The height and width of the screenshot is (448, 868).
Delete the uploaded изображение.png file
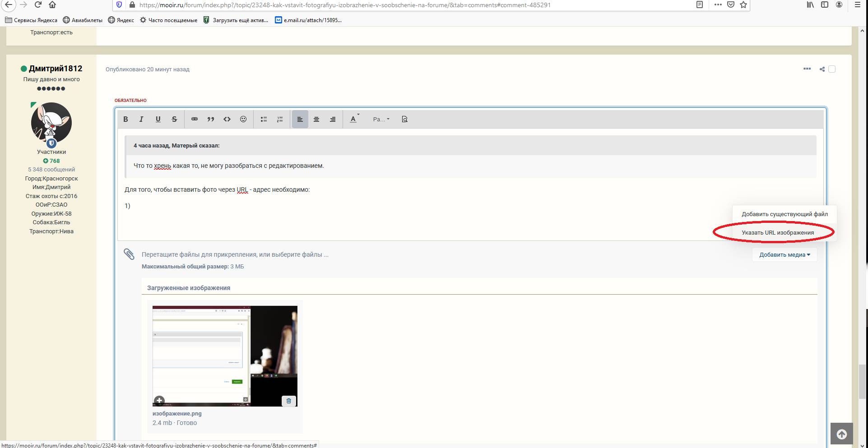(289, 401)
